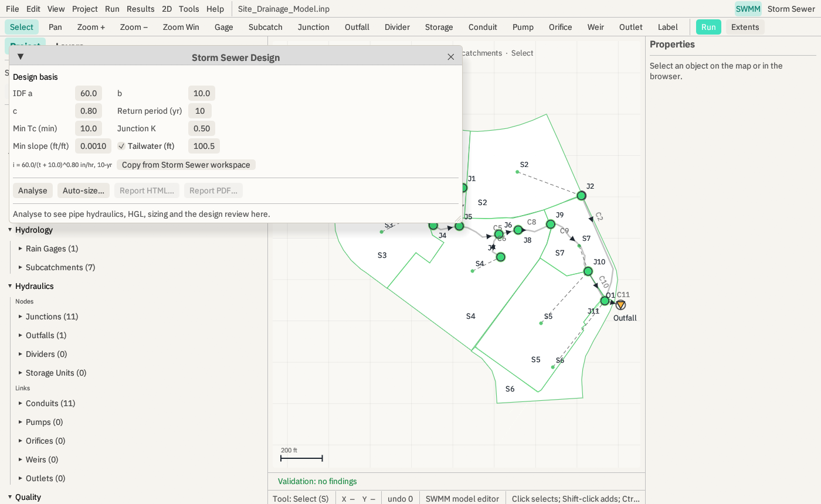Click the Auto-size... button
This screenshot has width=821, height=504.
[x=83, y=190]
